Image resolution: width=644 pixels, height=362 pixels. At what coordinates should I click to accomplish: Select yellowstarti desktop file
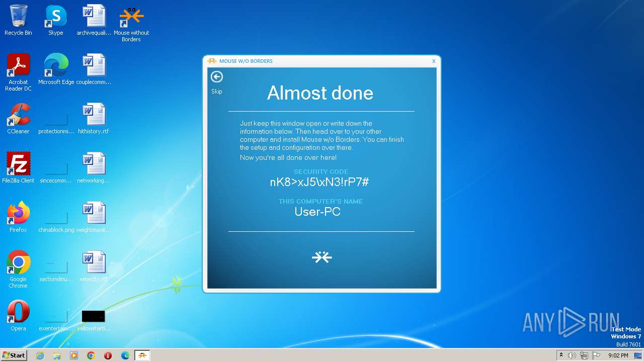pyautogui.click(x=94, y=316)
